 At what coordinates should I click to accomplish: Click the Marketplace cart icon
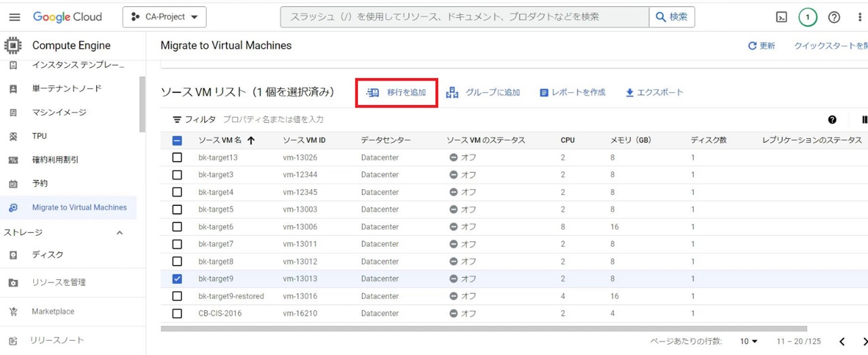click(13, 312)
